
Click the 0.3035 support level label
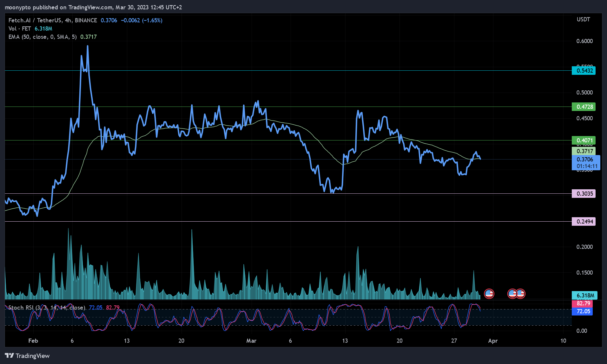click(x=584, y=193)
